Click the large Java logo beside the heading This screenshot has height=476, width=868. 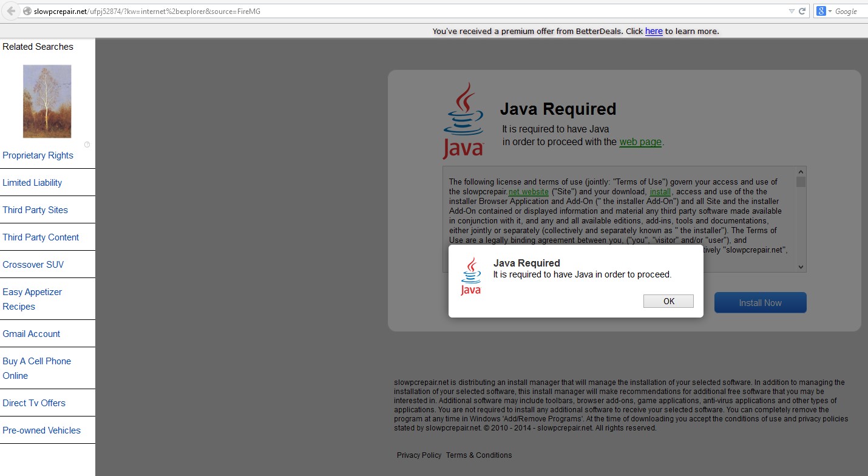[x=463, y=121]
